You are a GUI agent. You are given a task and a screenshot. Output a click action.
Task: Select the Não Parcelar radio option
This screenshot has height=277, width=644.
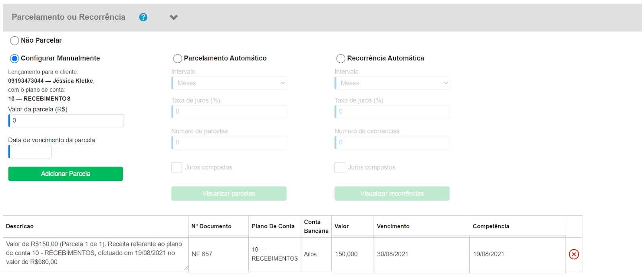click(14, 41)
